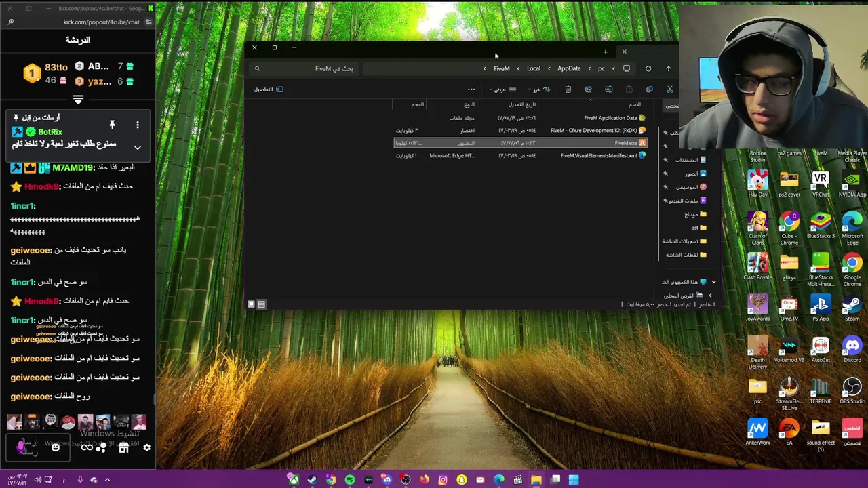Viewport: 868px width, 488px height.
Task: Show hidden system tray icons in the taskbar
Action: coord(107,480)
